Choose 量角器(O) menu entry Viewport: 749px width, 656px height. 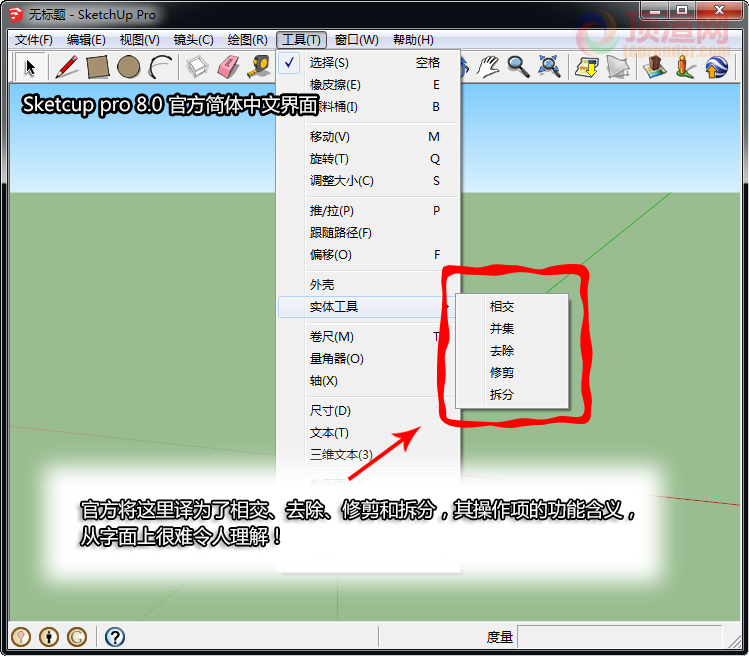point(368,359)
